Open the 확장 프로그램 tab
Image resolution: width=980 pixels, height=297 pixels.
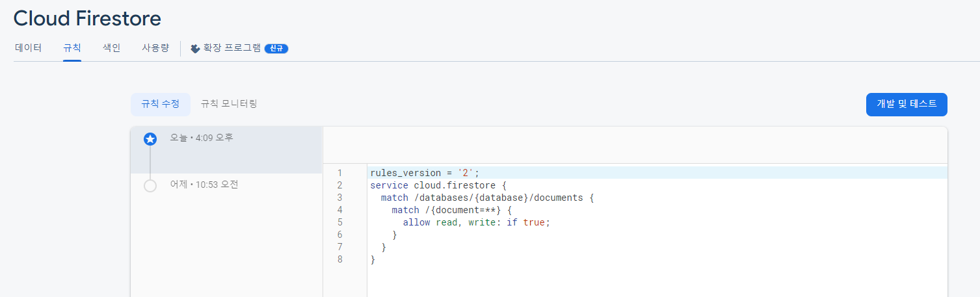point(239,48)
